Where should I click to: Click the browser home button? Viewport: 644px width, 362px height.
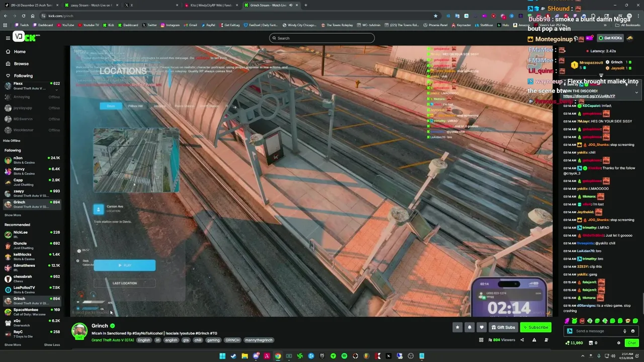click(32, 16)
